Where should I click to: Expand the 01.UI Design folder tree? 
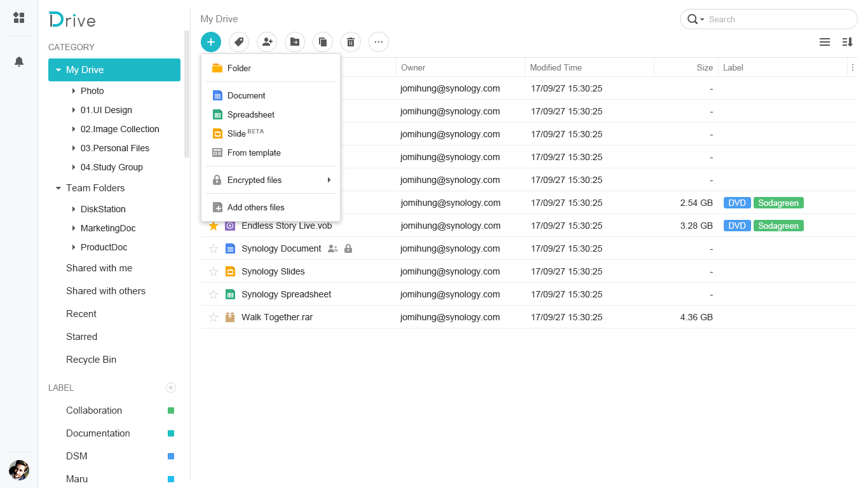pos(74,110)
